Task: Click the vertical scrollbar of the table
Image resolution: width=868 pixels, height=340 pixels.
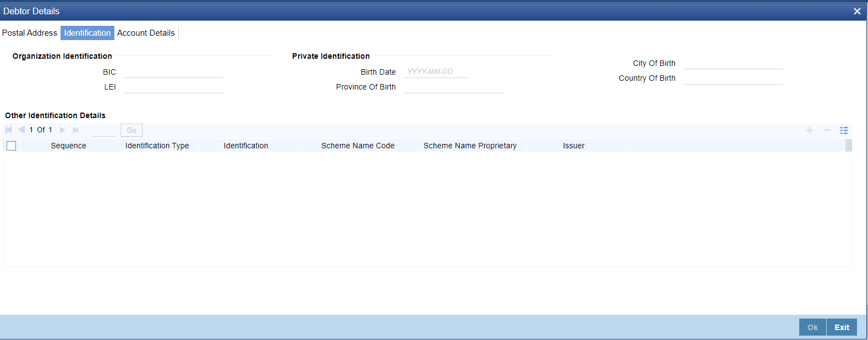Action: click(849, 146)
